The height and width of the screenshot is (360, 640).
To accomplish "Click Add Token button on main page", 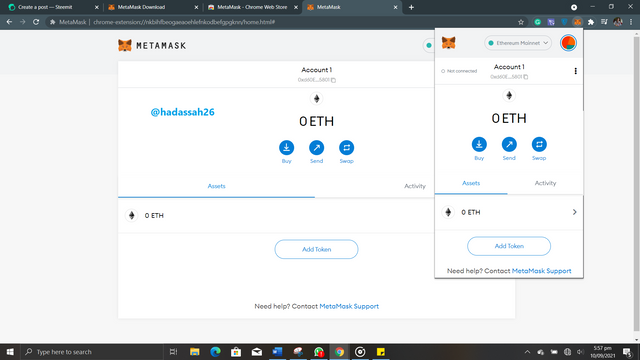I will tap(316, 249).
